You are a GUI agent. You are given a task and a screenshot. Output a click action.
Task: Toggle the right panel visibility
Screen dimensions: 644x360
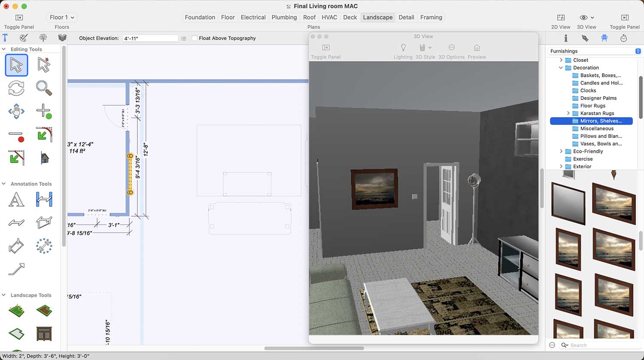pyautogui.click(x=624, y=18)
